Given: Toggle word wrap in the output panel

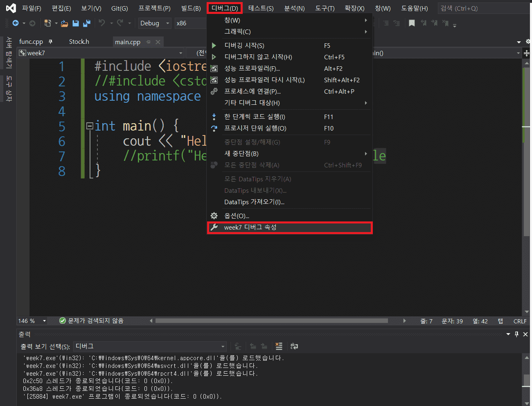Looking at the screenshot, I should pyautogui.click(x=294, y=346).
